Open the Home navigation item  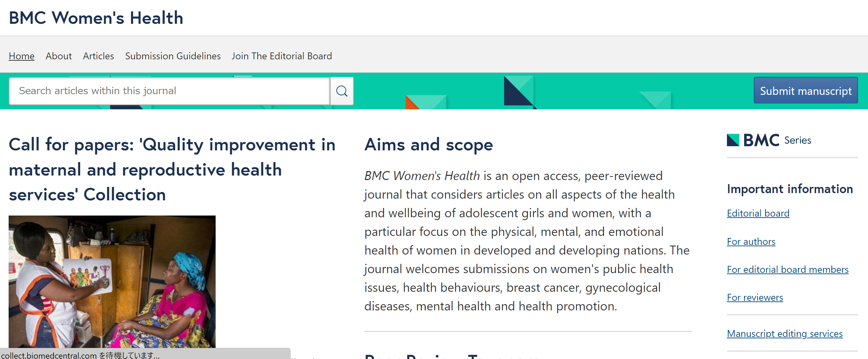click(x=21, y=56)
